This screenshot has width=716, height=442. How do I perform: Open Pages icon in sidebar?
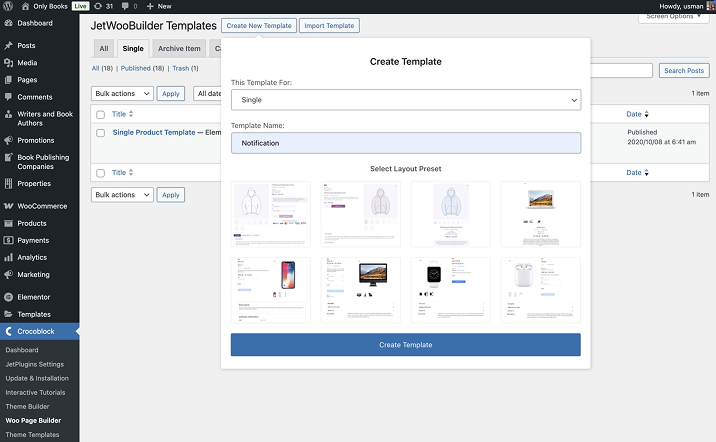click(x=8, y=80)
